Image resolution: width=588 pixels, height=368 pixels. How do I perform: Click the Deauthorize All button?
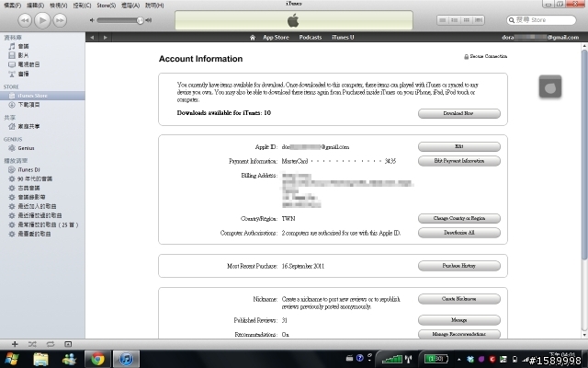tap(459, 233)
